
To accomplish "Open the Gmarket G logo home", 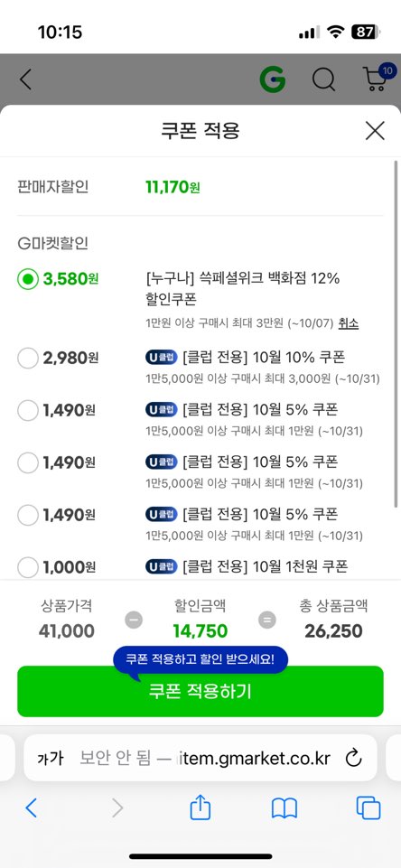I will [x=273, y=79].
